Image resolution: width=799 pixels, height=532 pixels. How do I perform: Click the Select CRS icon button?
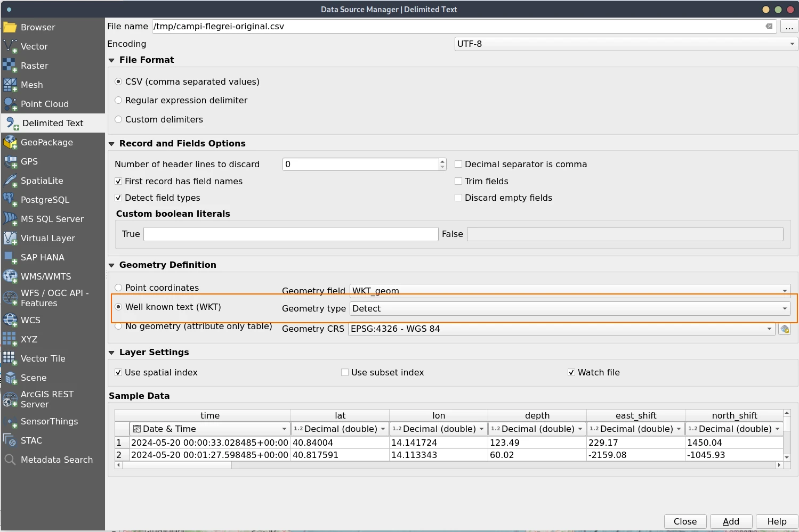pyautogui.click(x=785, y=329)
